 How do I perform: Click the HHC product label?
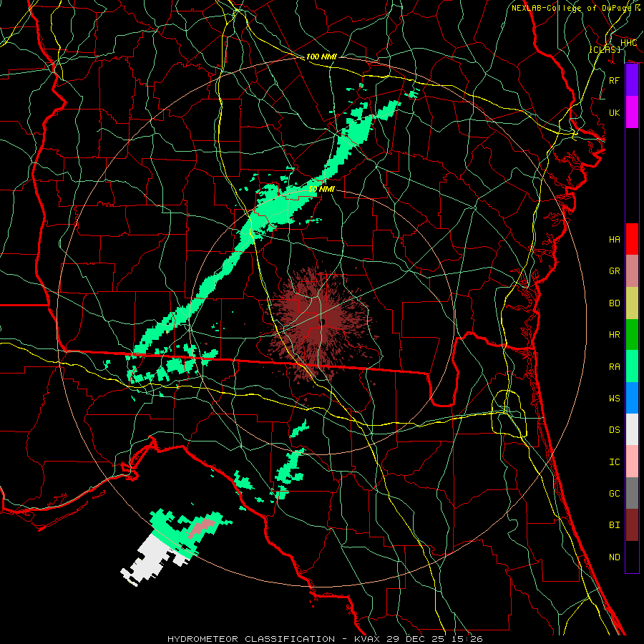coord(628,42)
